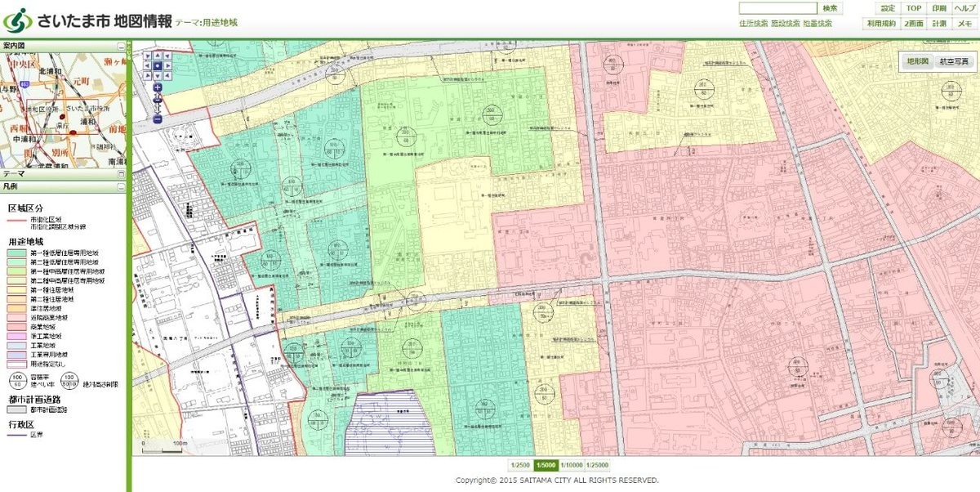Viewport: 980px width, 492px height.
Task: Select the 1/25000 map scale
Action: pyautogui.click(x=597, y=465)
